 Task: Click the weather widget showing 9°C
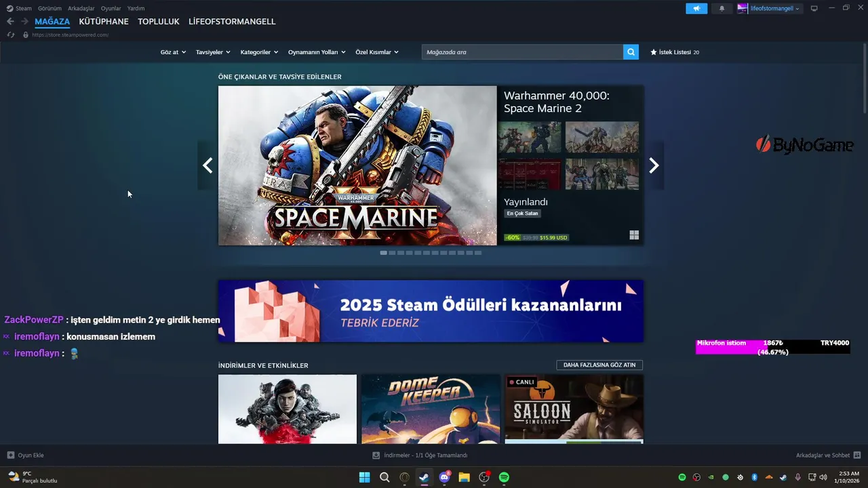click(33, 477)
